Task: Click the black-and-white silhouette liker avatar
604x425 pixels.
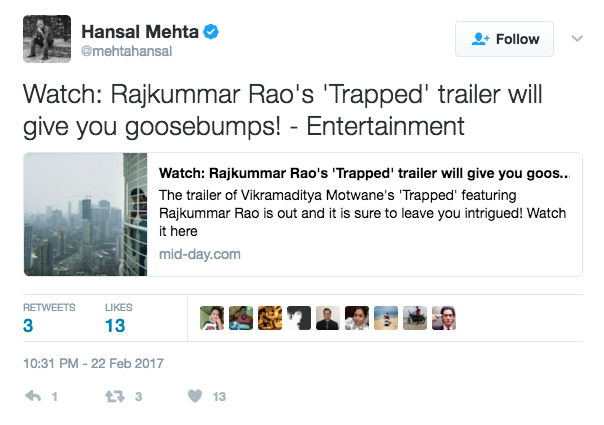Action: coord(298,318)
